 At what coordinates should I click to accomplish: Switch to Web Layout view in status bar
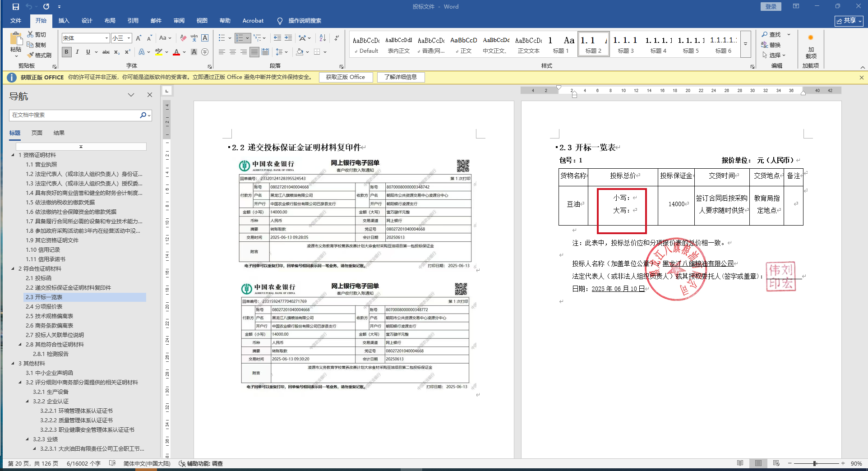point(776,463)
